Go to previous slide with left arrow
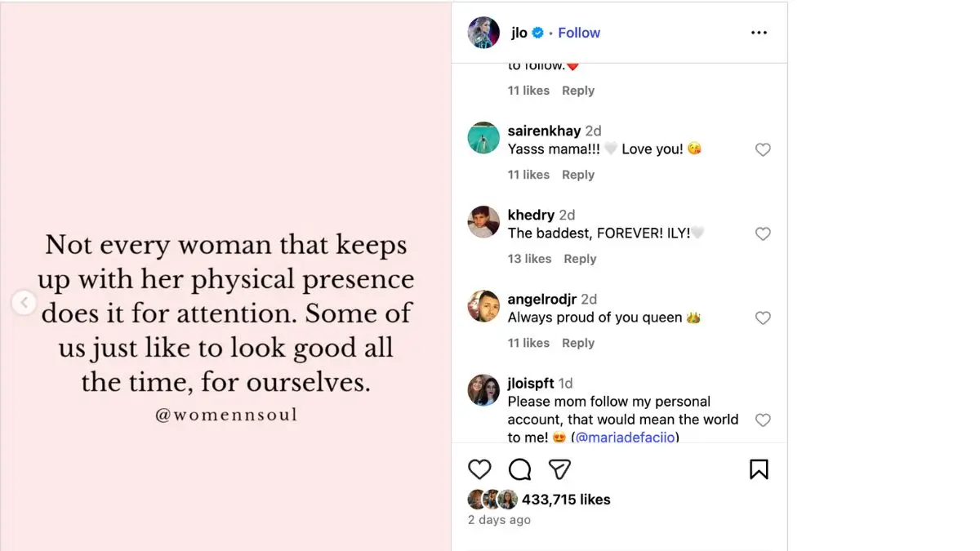The width and height of the screenshot is (980, 551). coord(24,303)
